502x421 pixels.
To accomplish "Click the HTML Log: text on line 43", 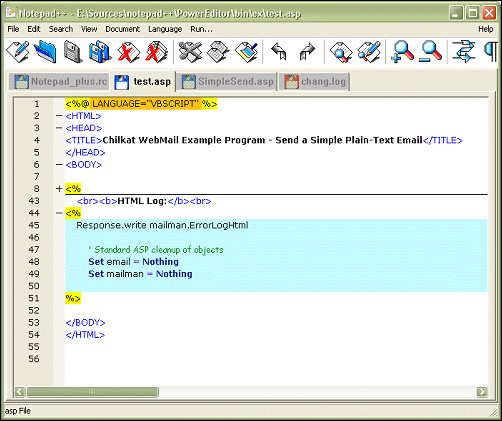I will (x=142, y=201).
